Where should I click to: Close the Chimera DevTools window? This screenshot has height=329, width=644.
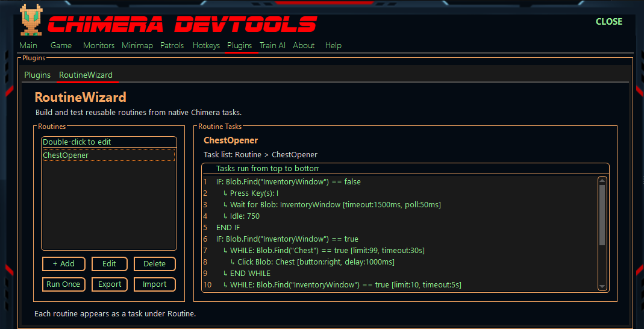(x=609, y=21)
